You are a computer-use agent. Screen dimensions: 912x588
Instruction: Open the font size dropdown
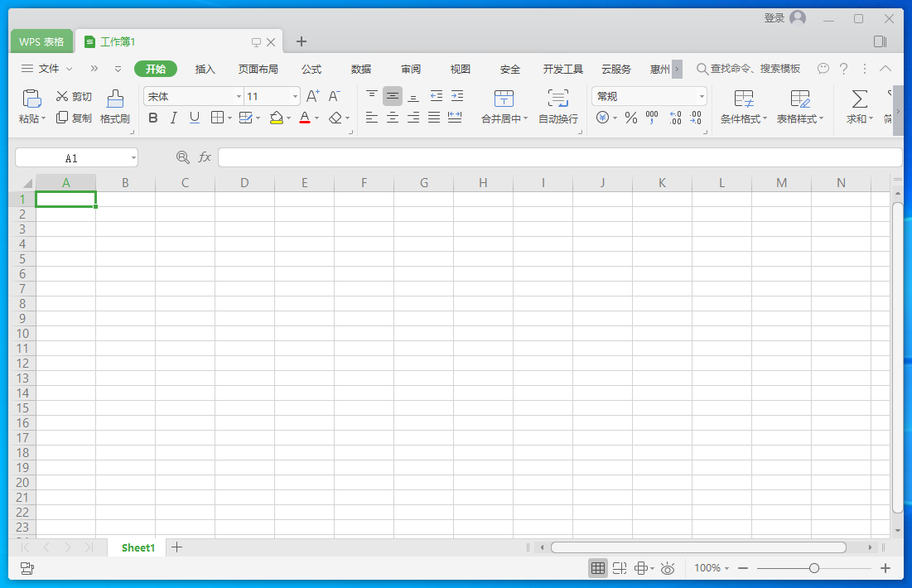296,97
